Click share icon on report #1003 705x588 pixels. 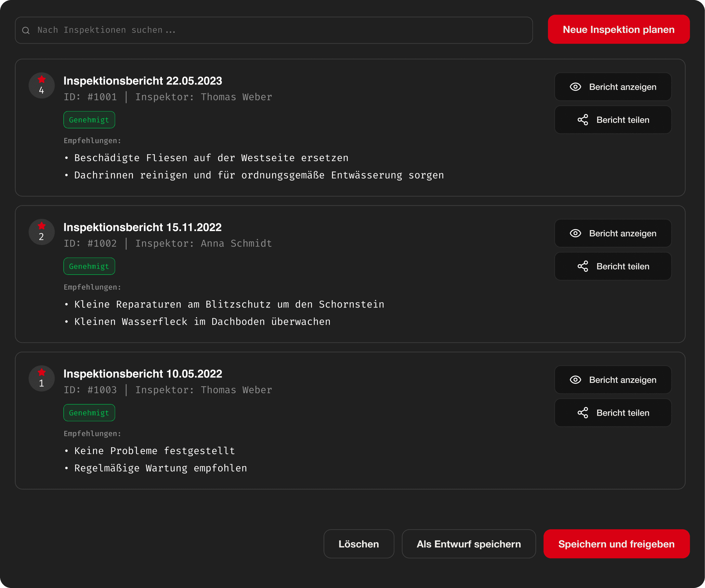[582, 413]
